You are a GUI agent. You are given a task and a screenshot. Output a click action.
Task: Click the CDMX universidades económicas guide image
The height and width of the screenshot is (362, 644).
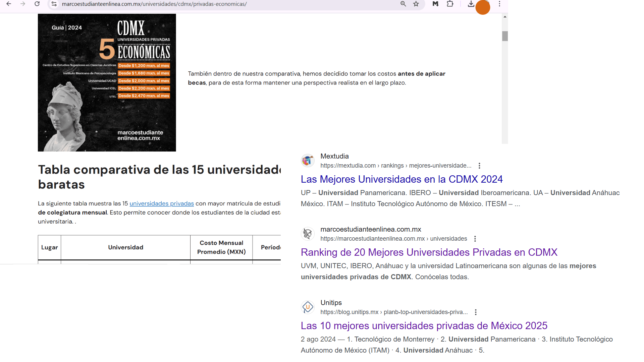pos(107,82)
